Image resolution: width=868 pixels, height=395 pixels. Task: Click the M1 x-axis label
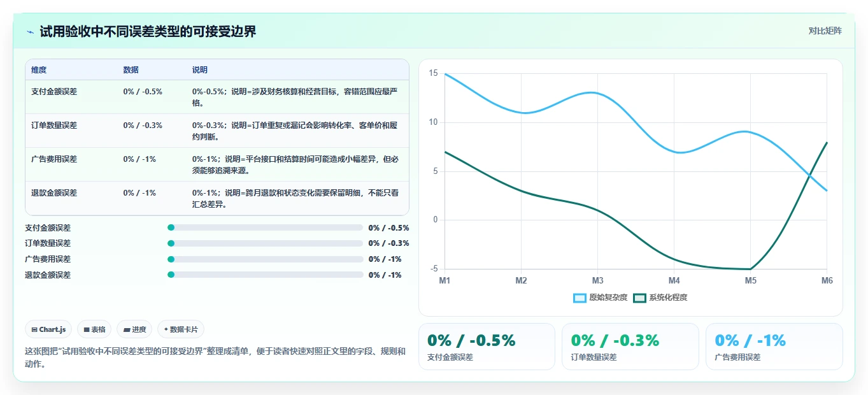coord(445,281)
